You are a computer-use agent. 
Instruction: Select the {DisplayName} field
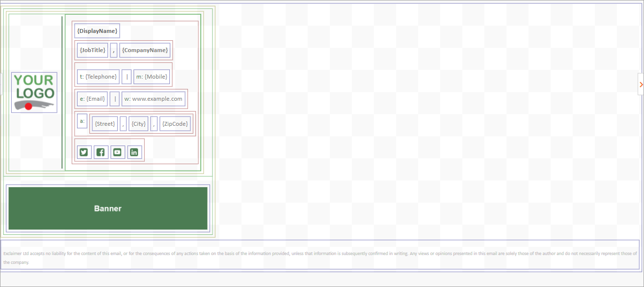click(97, 31)
